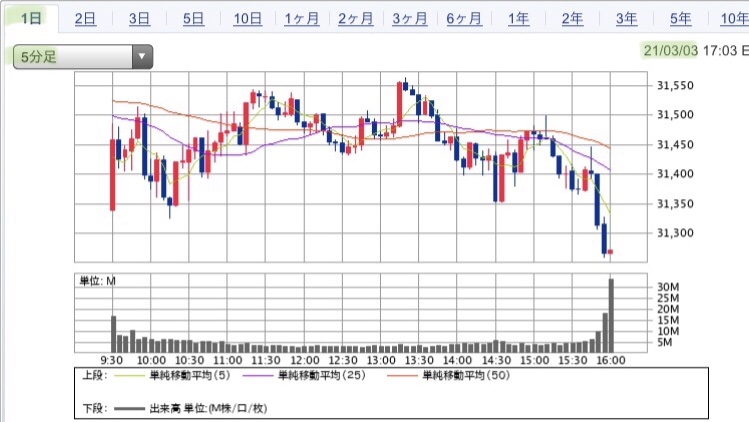Click the 31,350 price axis label
The width and height of the screenshot is (749, 422).
pos(675,204)
